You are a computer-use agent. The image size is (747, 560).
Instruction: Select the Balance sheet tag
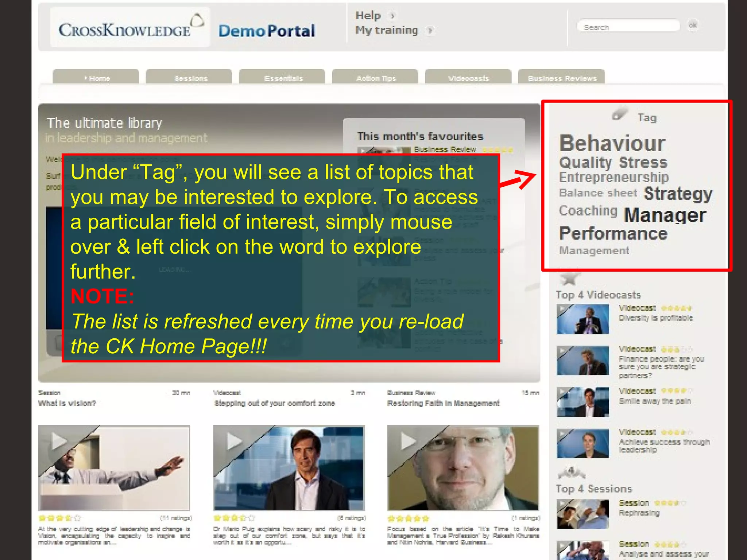coord(598,193)
